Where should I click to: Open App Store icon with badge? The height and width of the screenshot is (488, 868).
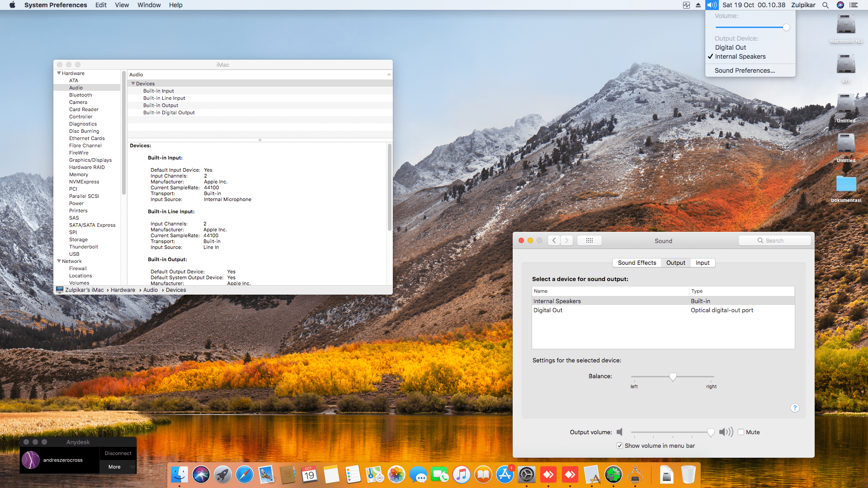pos(505,475)
